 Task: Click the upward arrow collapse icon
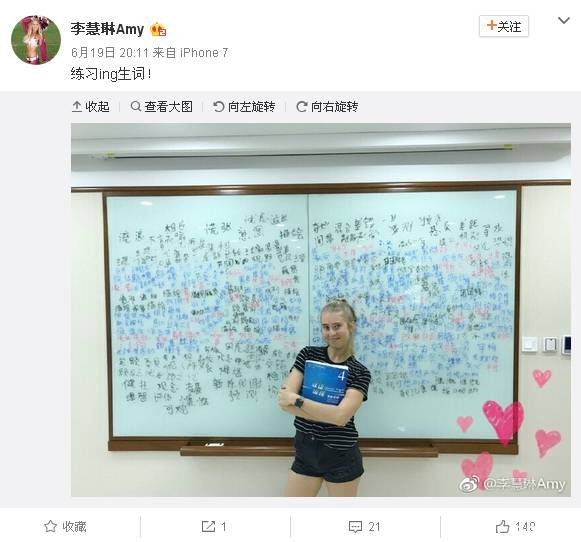pos(77,107)
